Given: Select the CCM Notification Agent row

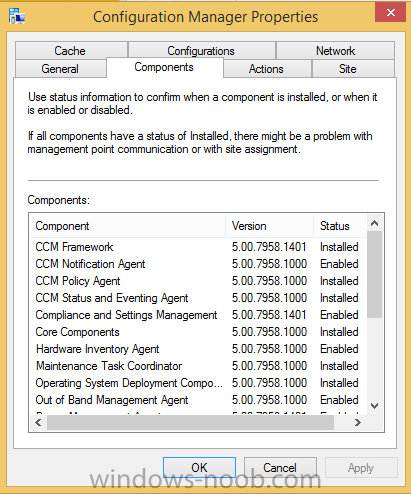Looking at the screenshot, I should tap(197, 264).
